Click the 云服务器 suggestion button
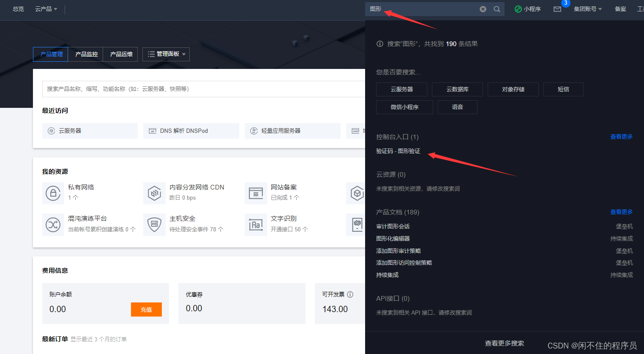Screen dimensions: 644x354 401,89
